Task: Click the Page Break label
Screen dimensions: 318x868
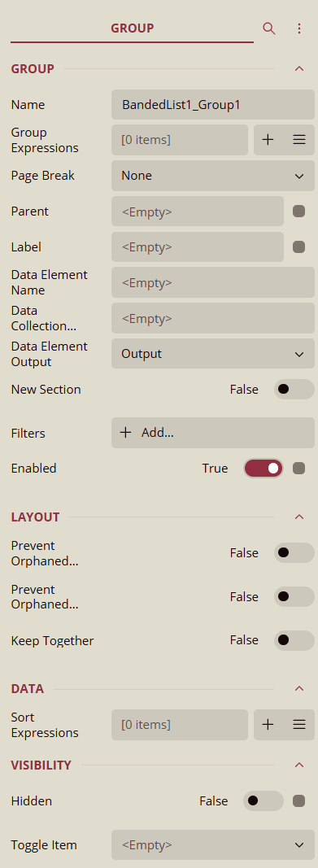Action: point(42,176)
